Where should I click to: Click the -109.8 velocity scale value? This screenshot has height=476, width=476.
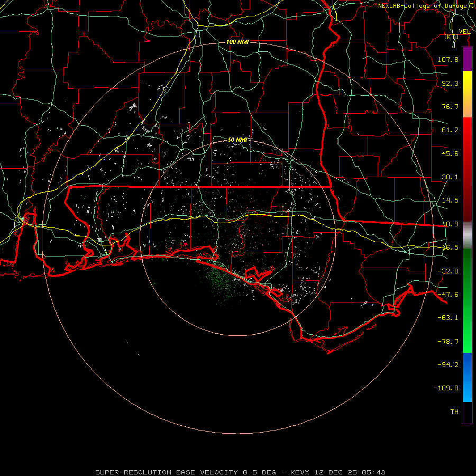[446, 388]
